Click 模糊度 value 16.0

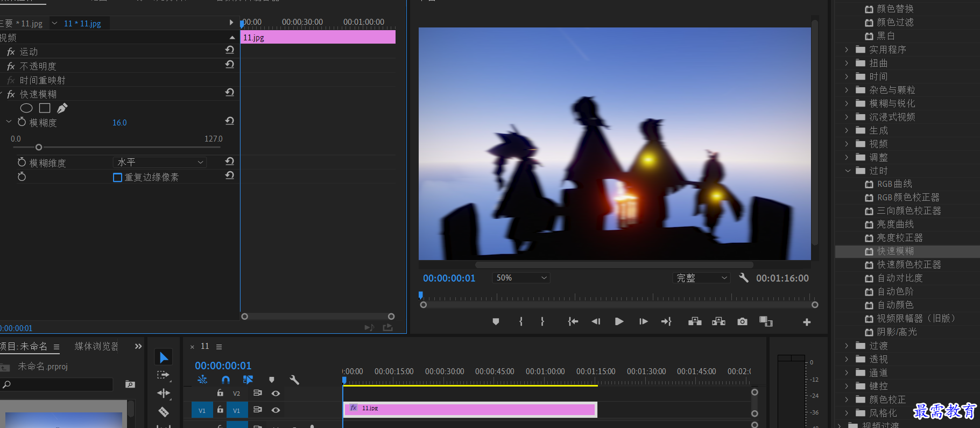(x=119, y=123)
